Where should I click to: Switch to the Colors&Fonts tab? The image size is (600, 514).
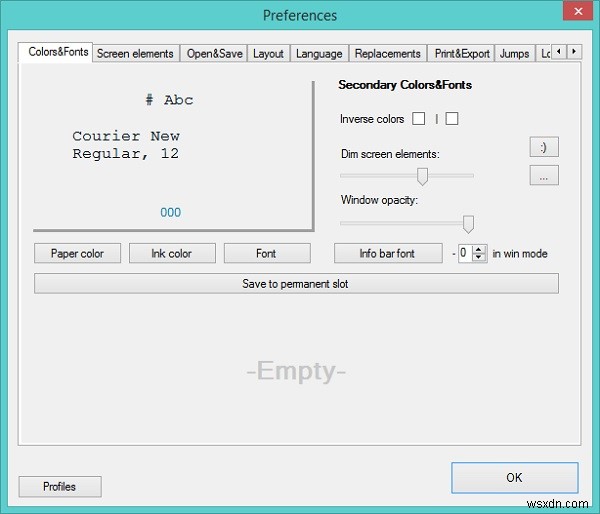55,52
